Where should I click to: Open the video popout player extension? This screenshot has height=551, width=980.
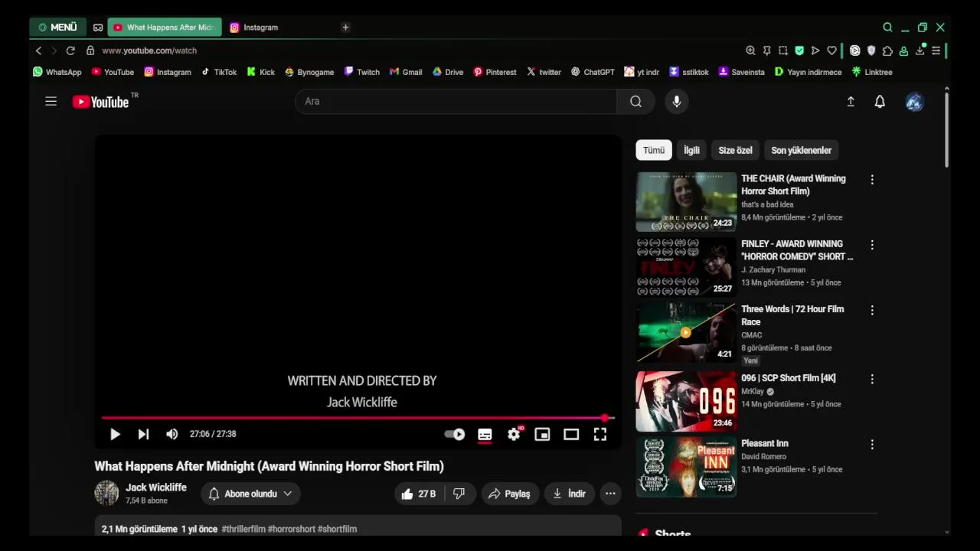(855, 51)
